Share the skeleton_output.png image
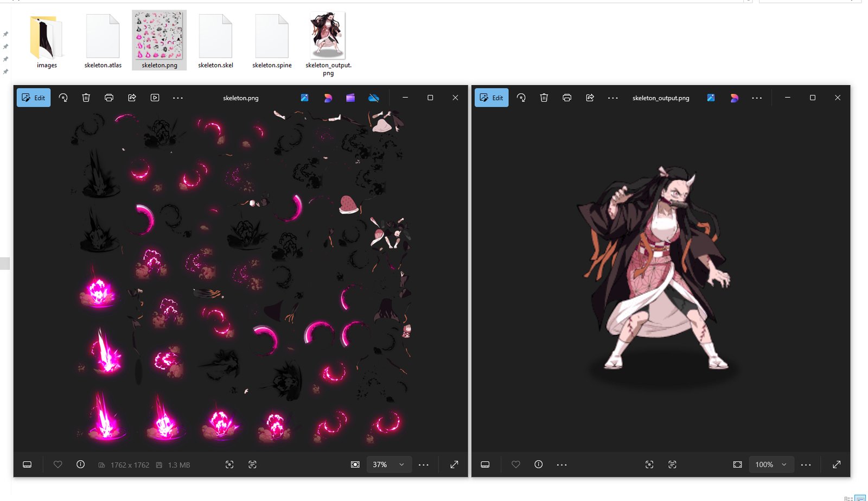This screenshot has height=501, width=868. (590, 98)
